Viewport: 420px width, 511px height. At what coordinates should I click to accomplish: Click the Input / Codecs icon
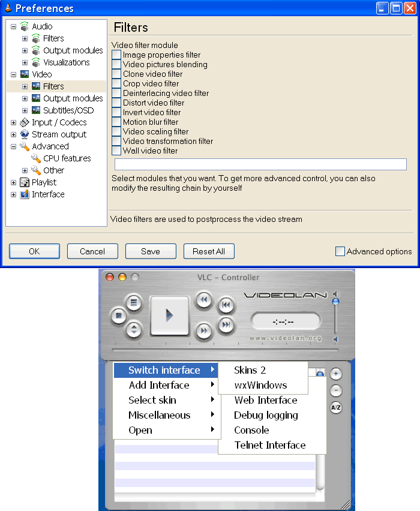tap(25, 122)
